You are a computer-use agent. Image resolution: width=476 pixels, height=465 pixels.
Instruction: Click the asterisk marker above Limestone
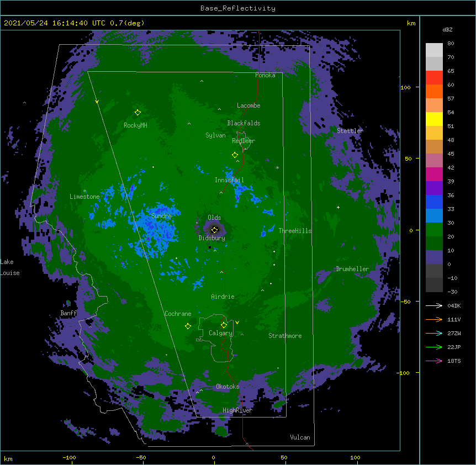click(84, 191)
